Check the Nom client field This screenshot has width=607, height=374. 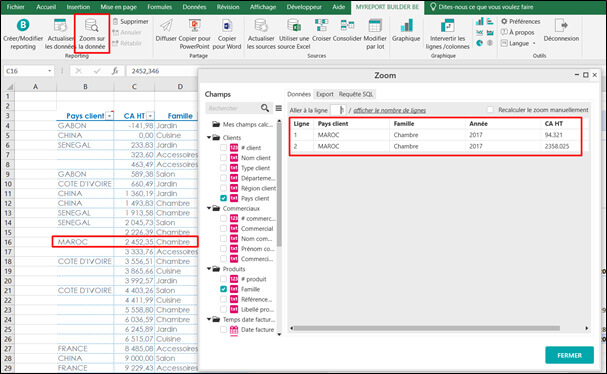[x=223, y=158]
